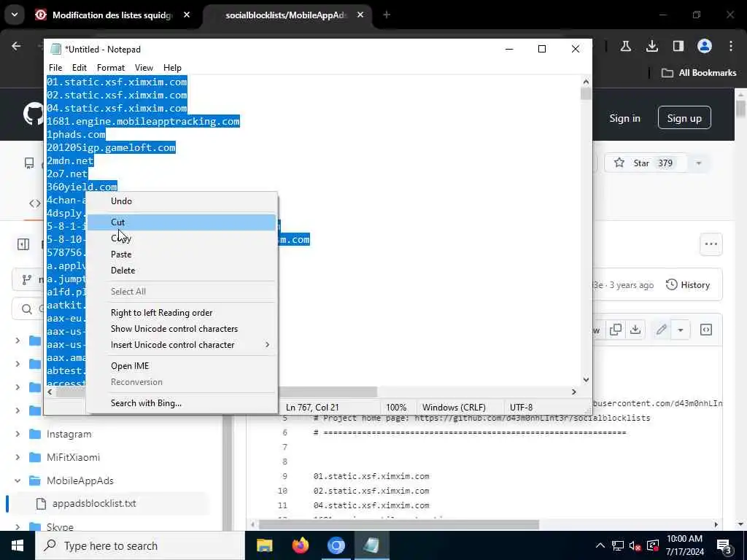Open edit options dropdown caret

point(681,330)
